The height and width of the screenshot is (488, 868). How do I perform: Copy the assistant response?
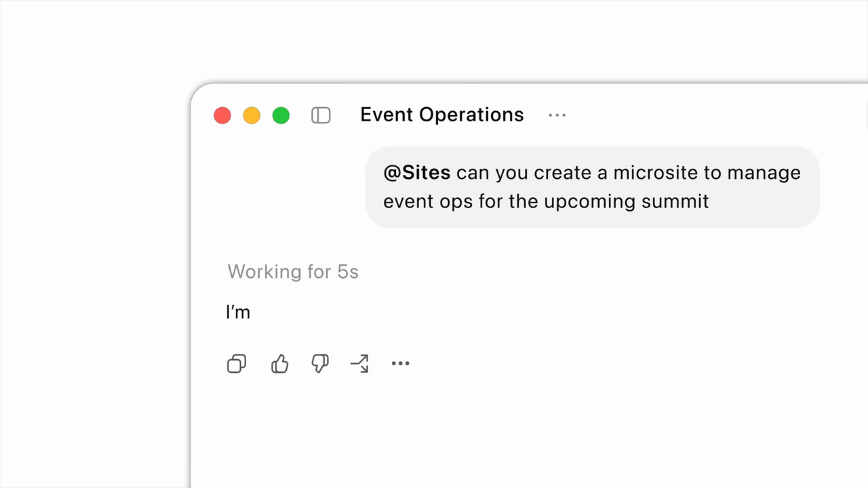tap(237, 364)
